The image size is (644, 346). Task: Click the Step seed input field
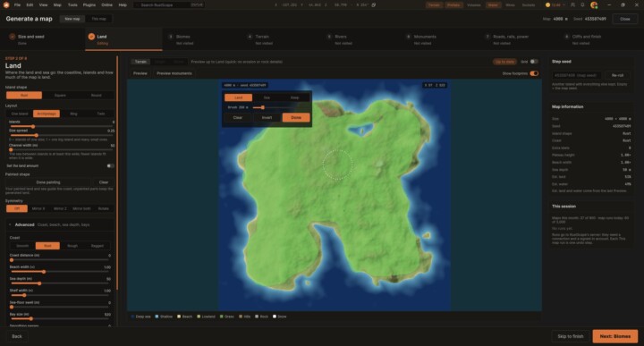[x=577, y=75]
